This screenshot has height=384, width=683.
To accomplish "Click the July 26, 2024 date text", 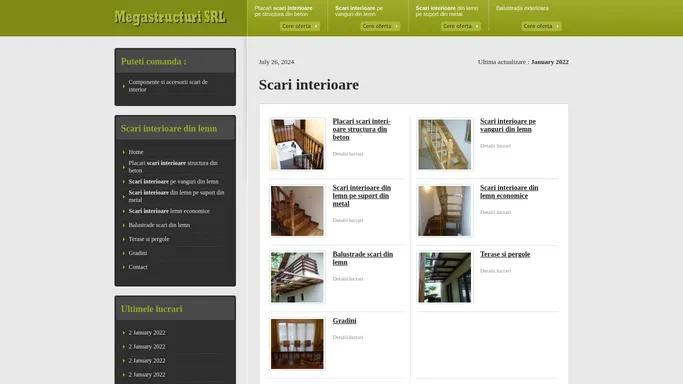I will pos(276,62).
